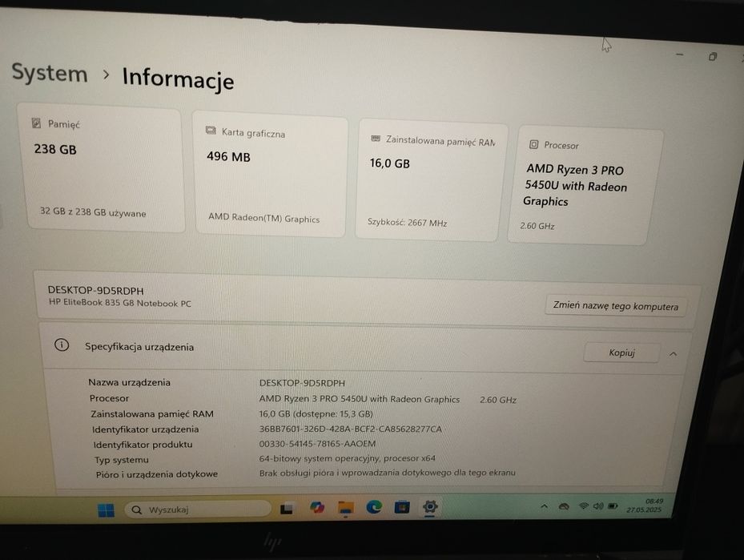Open the Windows Start menu
Screen dimensions: 744x560
click(x=106, y=510)
